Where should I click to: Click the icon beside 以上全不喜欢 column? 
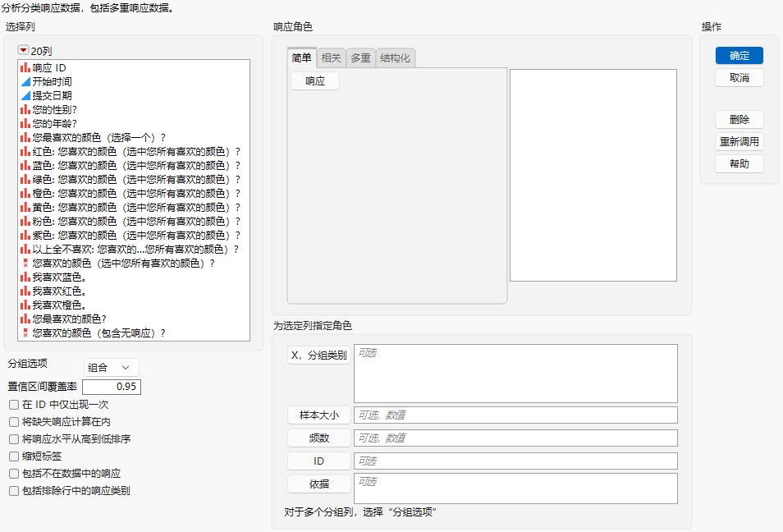tap(25, 250)
